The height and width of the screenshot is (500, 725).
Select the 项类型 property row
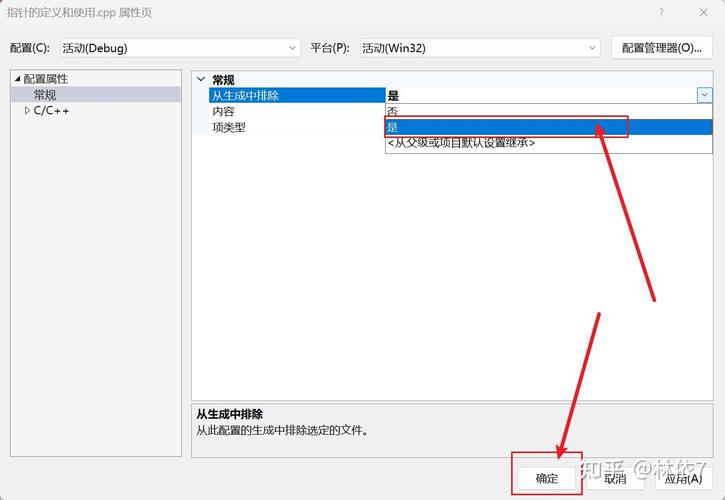tap(297, 127)
